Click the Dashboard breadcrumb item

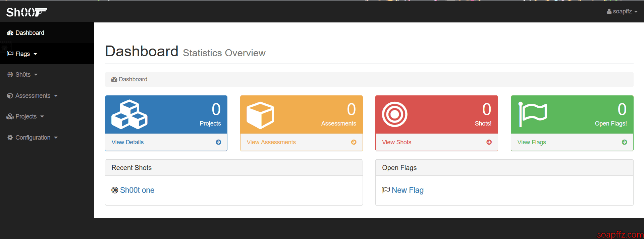tap(129, 79)
